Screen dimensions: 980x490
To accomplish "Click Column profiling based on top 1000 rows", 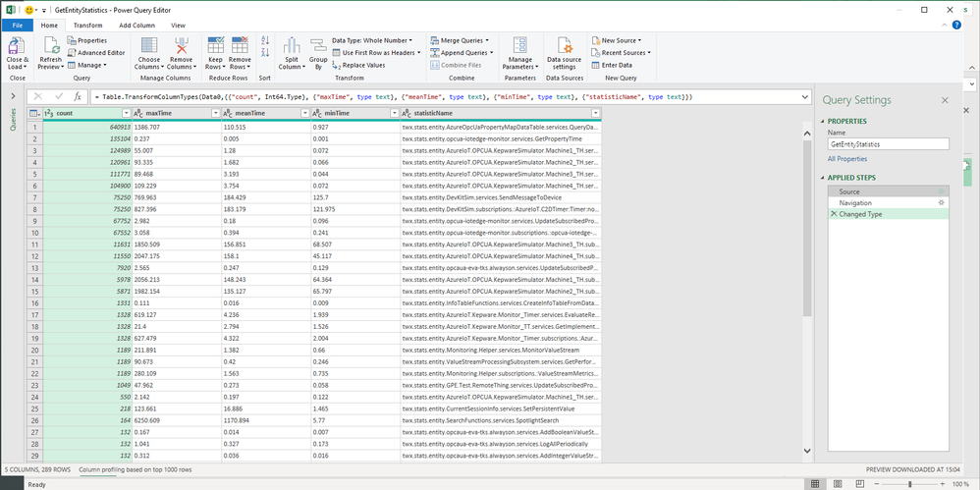I will pyautogui.click(x=135, y=469).
